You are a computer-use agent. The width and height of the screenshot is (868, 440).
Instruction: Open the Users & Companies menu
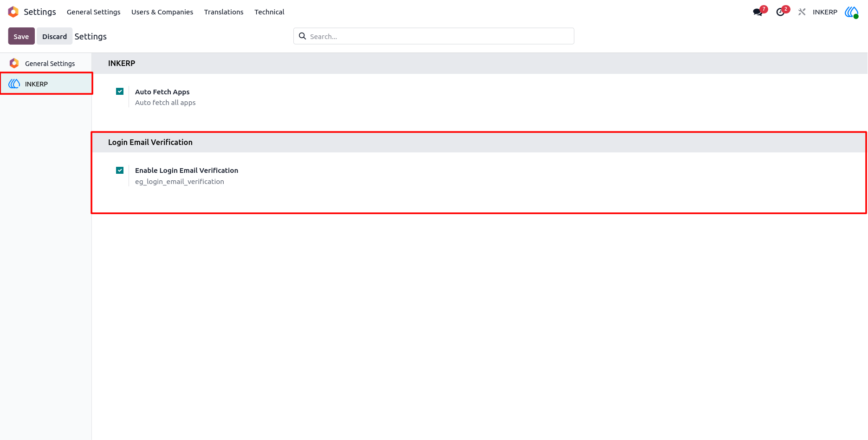click(x=162, y=12)
